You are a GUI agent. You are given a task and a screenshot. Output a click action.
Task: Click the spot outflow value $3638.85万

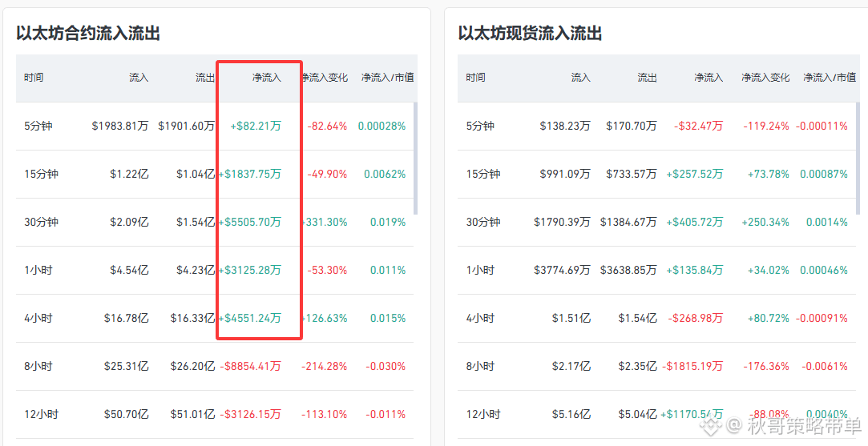coord(628,271)
